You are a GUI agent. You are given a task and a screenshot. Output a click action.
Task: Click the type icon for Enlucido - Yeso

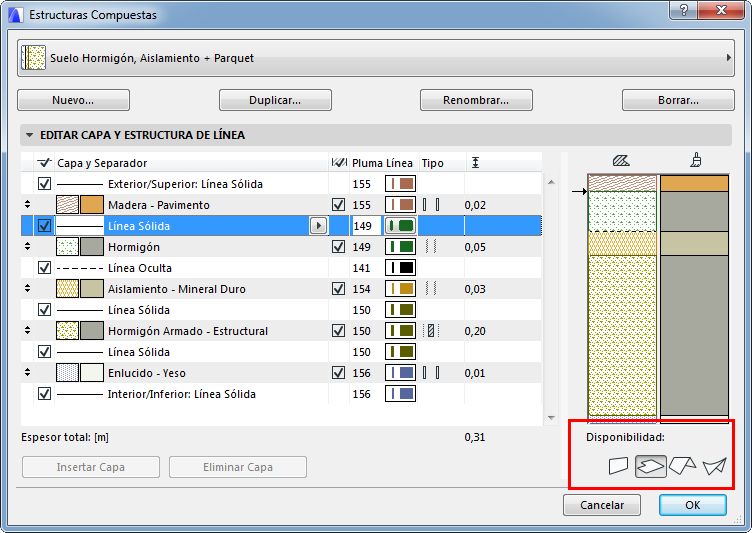(431, 373)
